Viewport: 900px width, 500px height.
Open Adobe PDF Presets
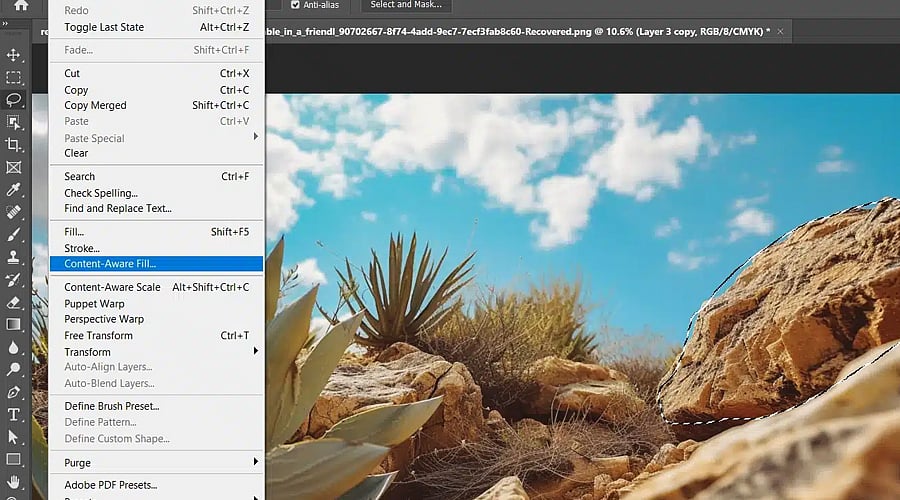tap(156, 485)
